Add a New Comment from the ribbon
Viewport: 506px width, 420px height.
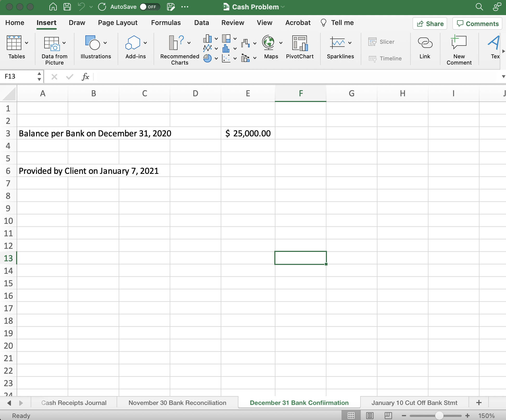point(459,43)
